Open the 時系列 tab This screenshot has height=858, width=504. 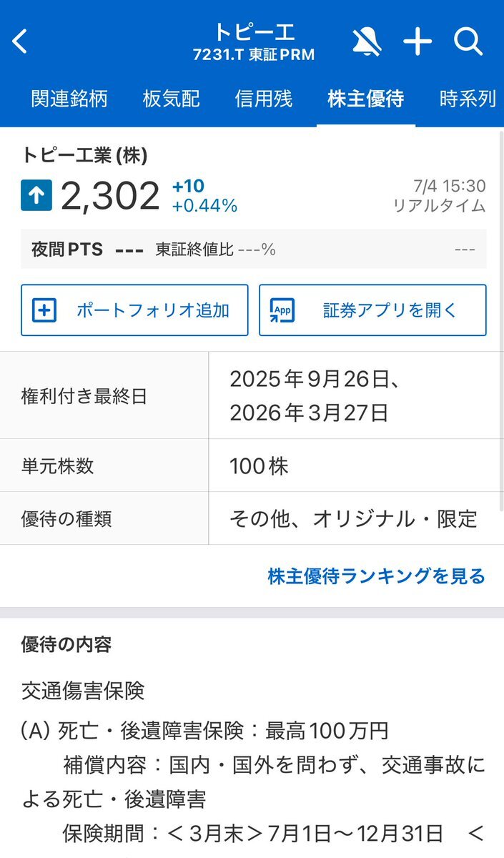point(468,99)
